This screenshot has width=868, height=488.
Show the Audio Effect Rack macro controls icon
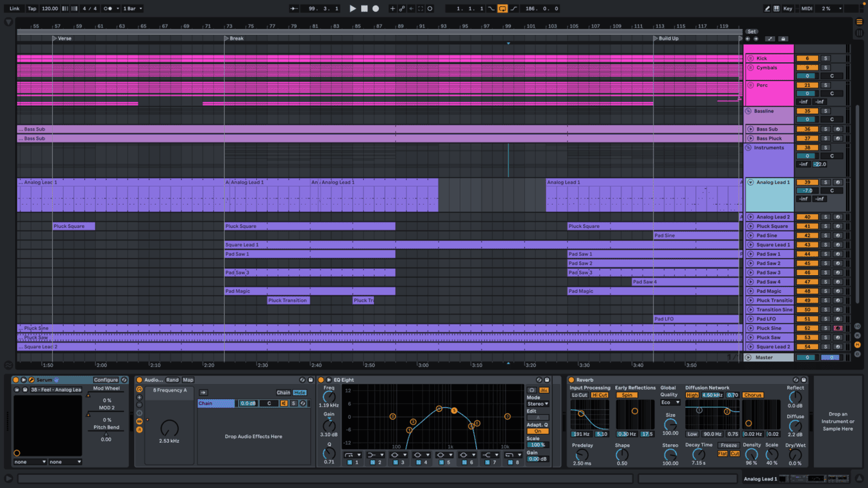tap(139, 389)
